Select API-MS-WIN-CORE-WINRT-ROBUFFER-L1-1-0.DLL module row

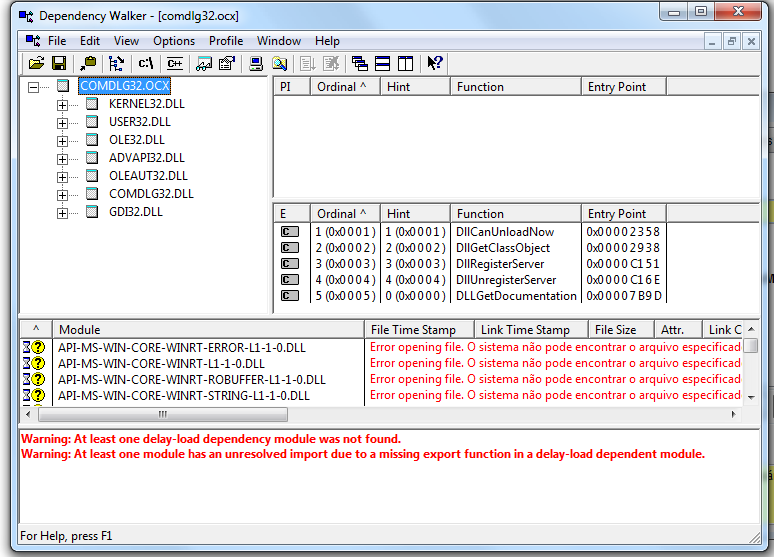tap(381, 380)
